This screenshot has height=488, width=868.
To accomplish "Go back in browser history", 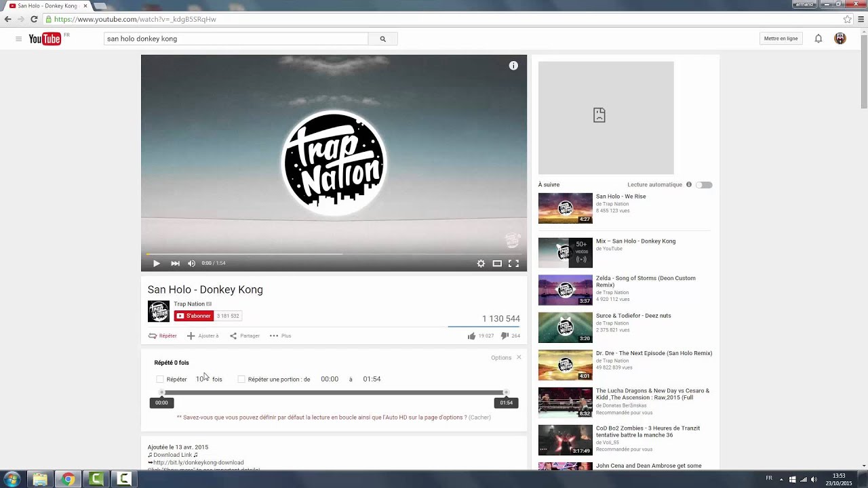I will (8, 20).
